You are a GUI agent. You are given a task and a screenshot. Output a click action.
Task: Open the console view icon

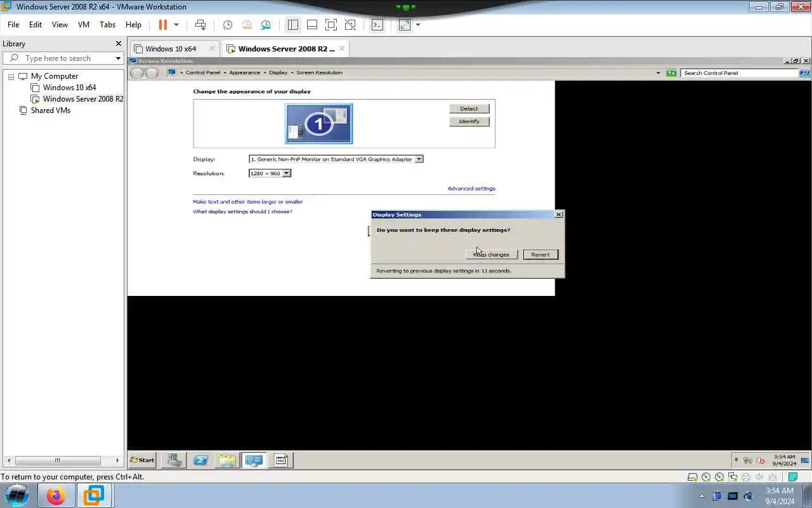coord(377,25)
